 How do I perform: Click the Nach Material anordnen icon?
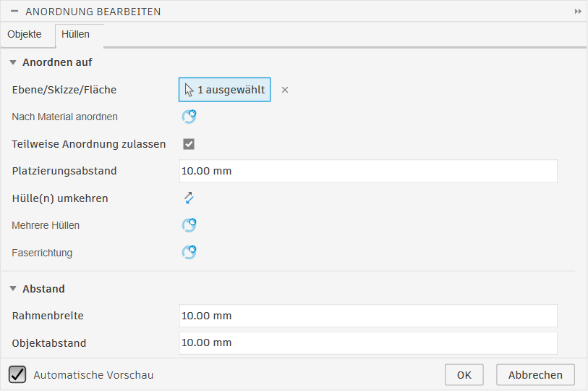pos(189,117)
